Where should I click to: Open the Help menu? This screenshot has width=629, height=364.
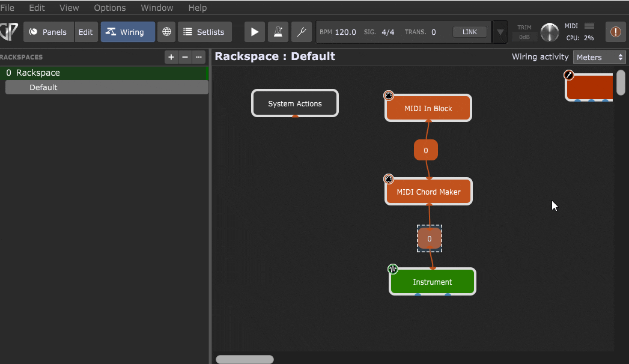pyautogui.click(x=198, y=8)
